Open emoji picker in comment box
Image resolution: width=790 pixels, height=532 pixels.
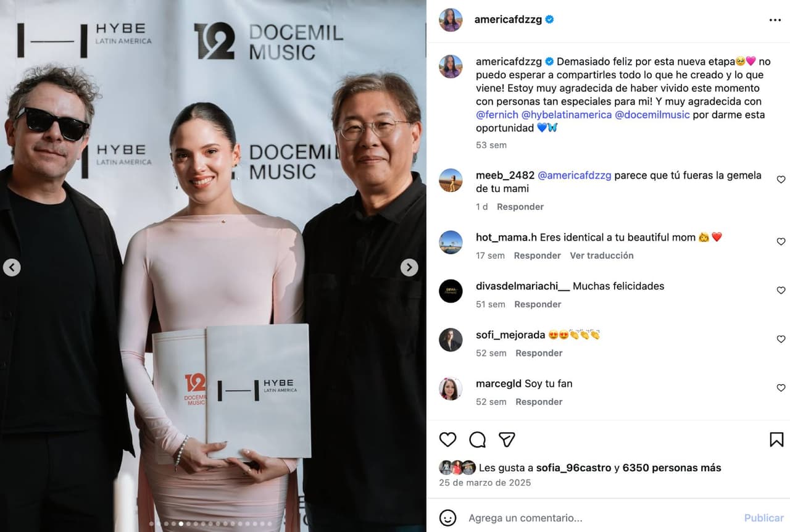(448, 518)
